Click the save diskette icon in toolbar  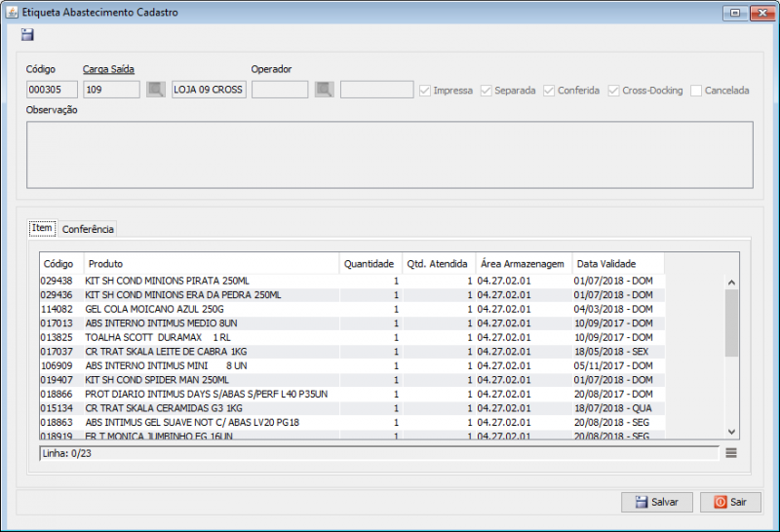coord(27,34)
